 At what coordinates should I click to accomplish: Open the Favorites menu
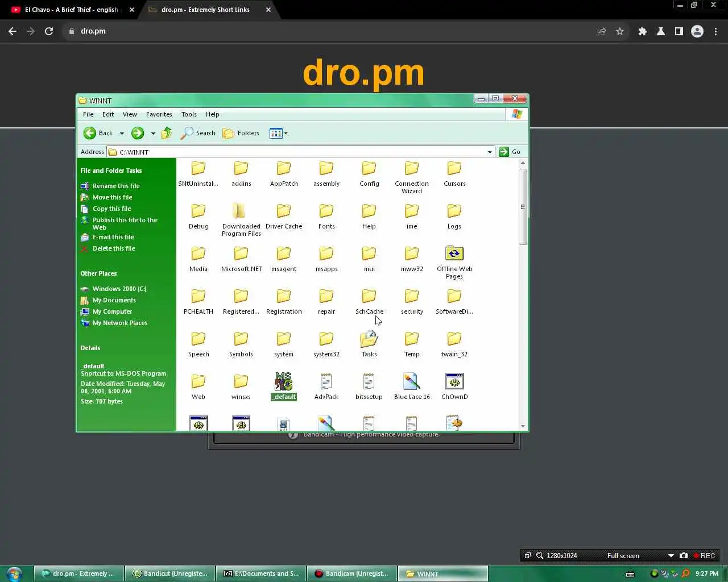(159, 114)
